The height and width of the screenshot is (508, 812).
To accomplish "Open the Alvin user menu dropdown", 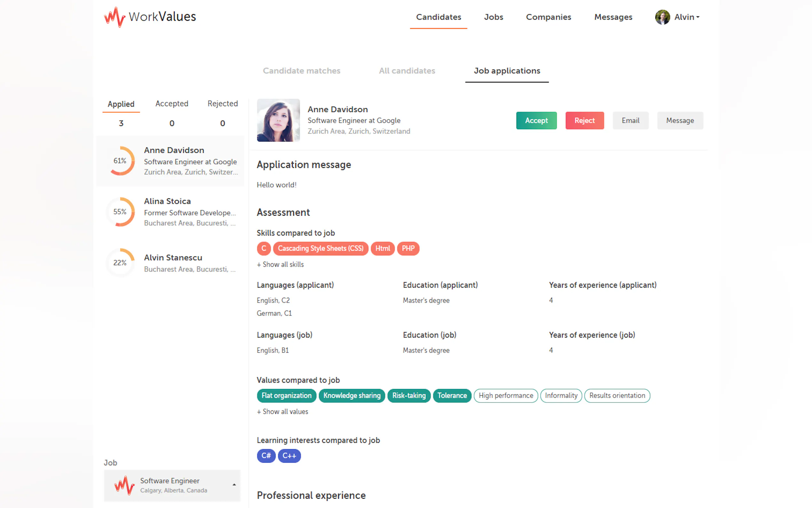I will (x=686, y=17).
